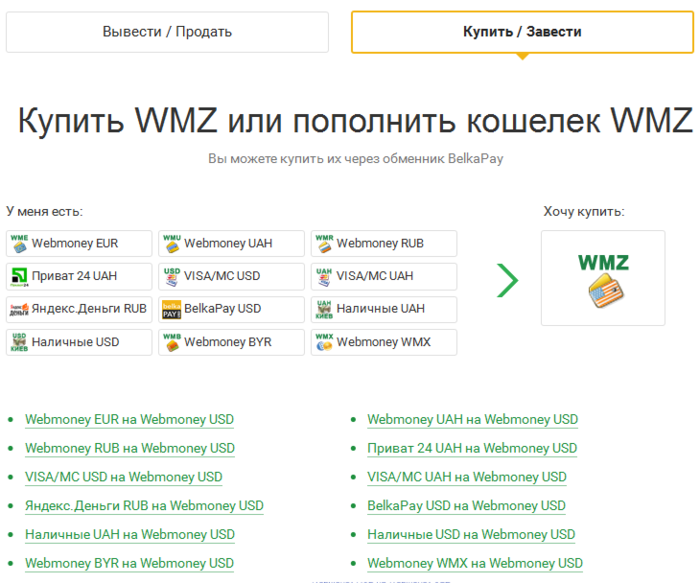
Task: Follow link VISA/MC USD на Webmoney USD
Action: (x=124, y=477)
